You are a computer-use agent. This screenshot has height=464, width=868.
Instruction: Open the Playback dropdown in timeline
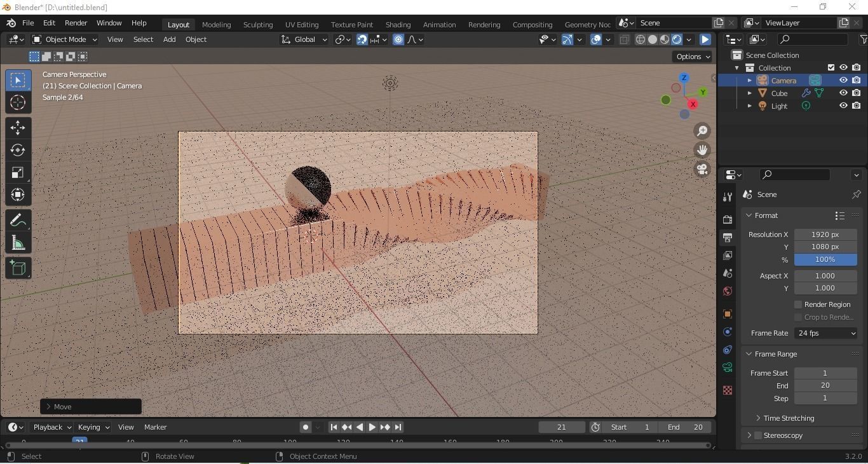tap(51, 427)
